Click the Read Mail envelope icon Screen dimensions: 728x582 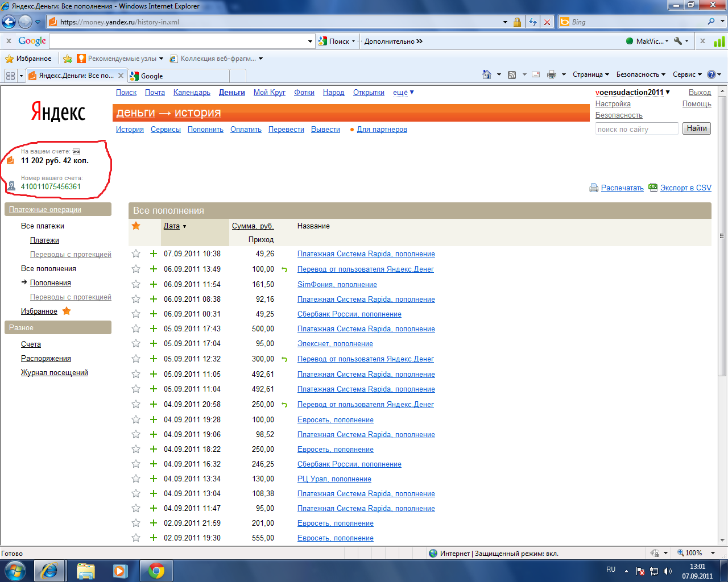[536, 74]
